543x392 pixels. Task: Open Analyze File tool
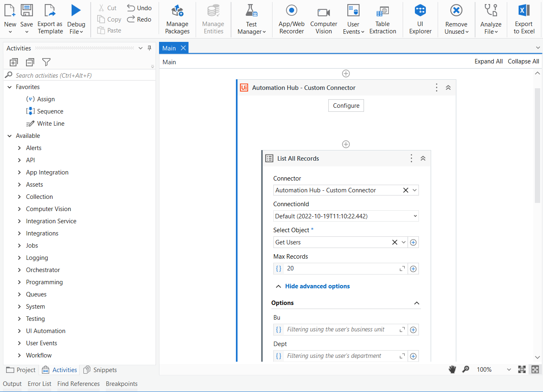coord(491,19)
